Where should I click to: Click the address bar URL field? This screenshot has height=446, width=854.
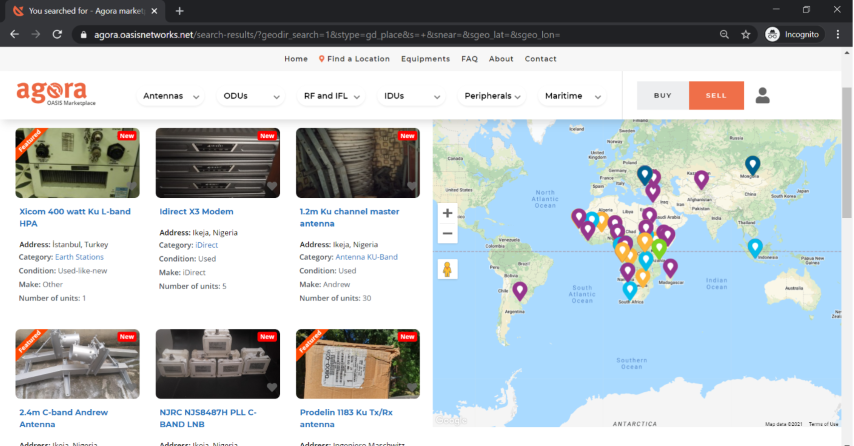point(400,34)
